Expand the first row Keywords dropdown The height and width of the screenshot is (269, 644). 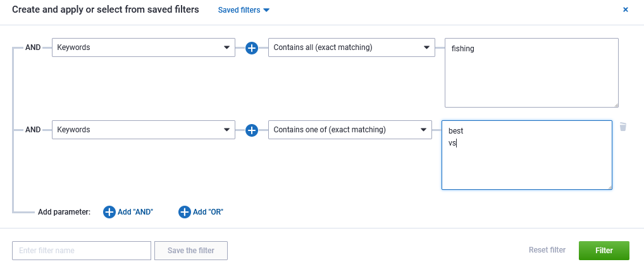click(x=144, y=47)
